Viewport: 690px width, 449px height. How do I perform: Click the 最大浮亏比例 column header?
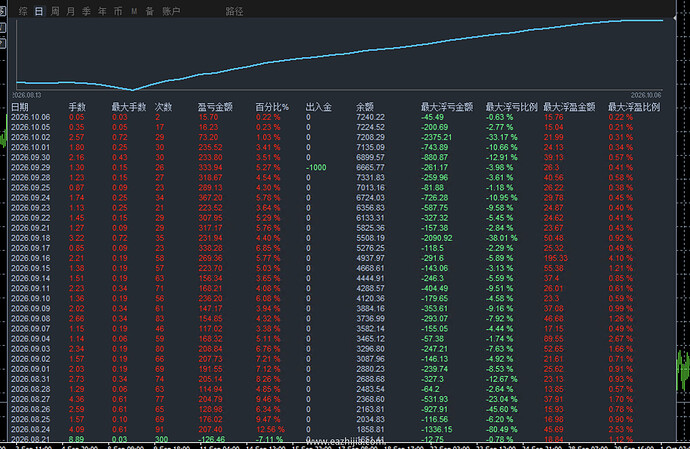pos(511,107)
